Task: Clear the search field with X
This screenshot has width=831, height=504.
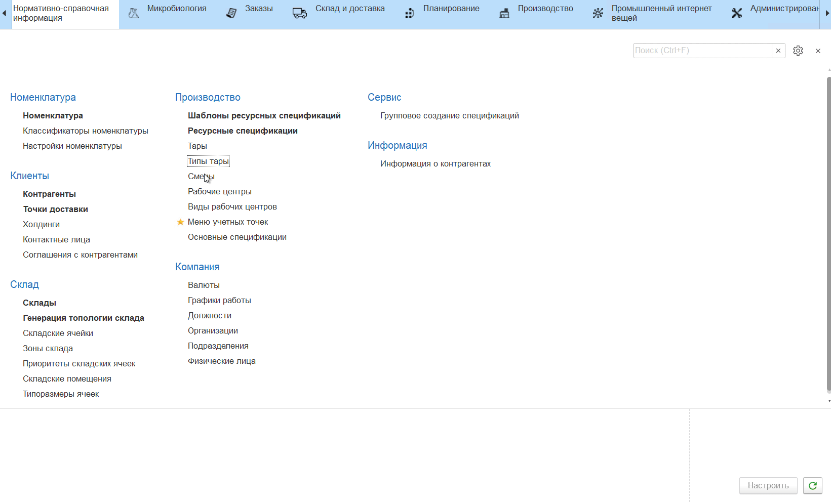Action: pos(778,51)
